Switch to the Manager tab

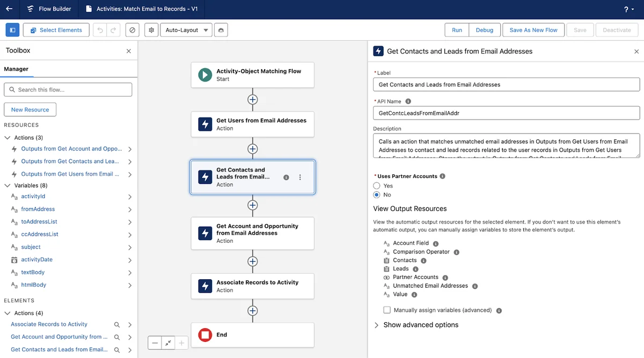(16, 69)
